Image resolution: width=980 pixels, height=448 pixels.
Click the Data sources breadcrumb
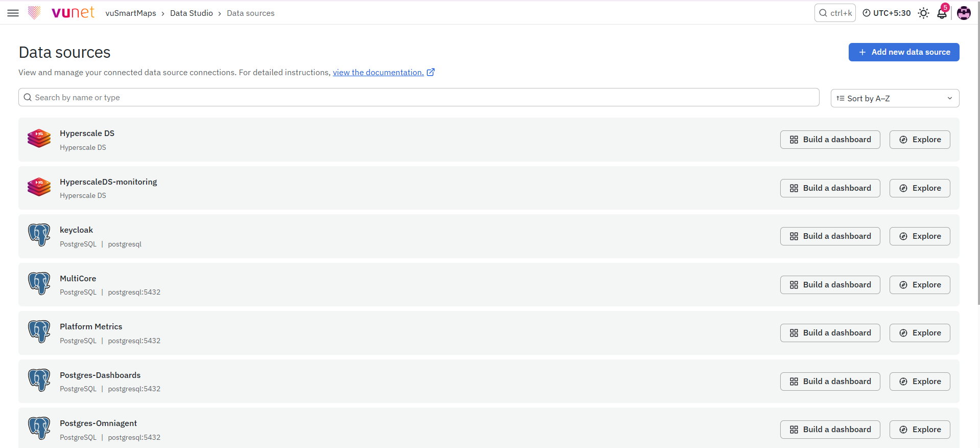click(250, 13)
